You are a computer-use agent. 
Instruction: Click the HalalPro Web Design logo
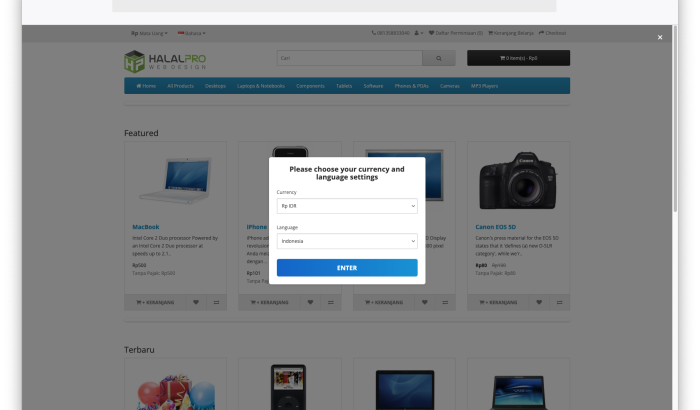(165, 61)
